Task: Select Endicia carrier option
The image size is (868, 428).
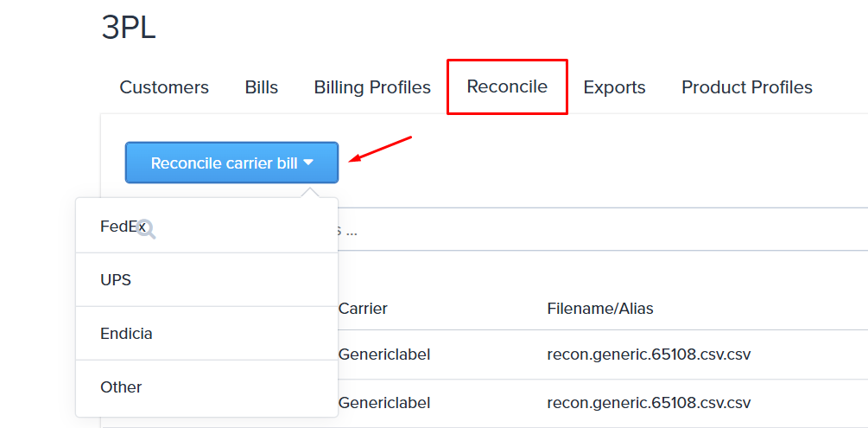Action: point(126,334)
